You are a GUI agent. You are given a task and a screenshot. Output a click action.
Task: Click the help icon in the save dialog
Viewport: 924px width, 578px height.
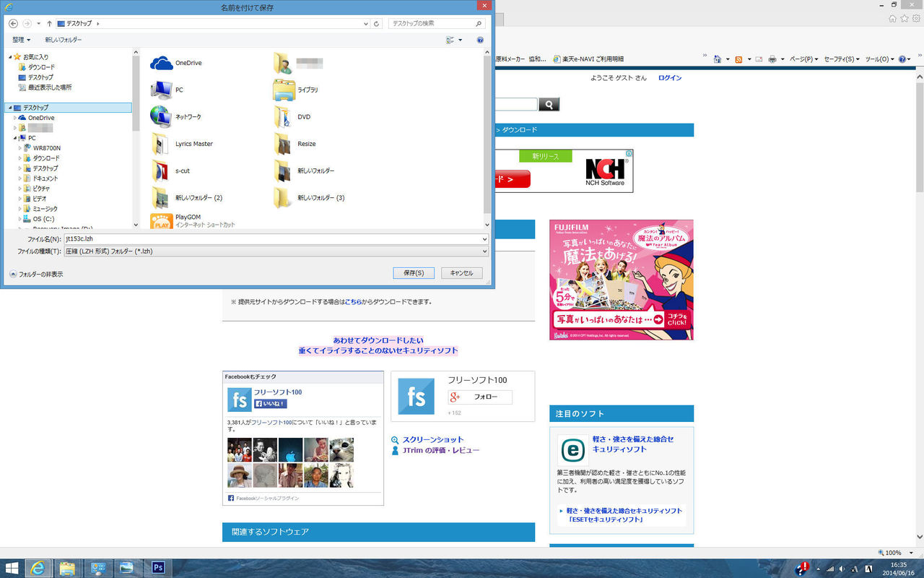tap(480, 40)
